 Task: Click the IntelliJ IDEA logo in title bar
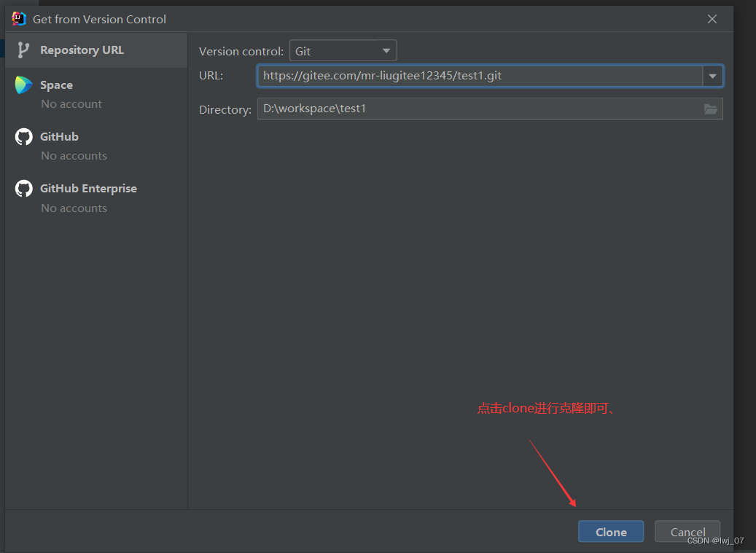click(x=18, y=19)
